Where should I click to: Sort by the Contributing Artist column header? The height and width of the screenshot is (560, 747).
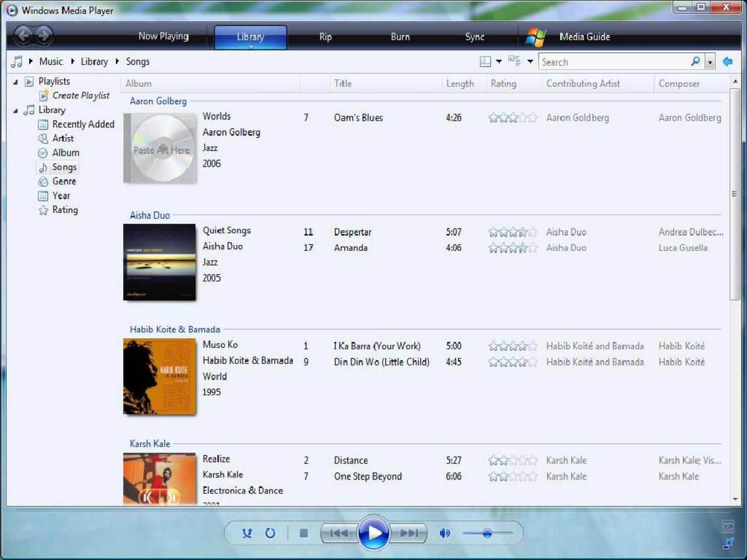(598, 84)
